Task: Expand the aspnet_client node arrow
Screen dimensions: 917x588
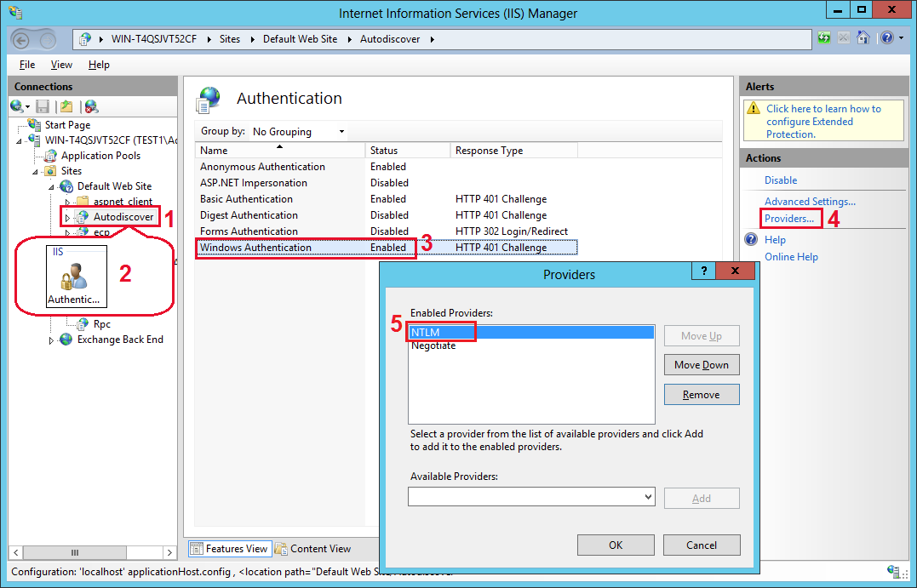Action: tap(67, 202)
